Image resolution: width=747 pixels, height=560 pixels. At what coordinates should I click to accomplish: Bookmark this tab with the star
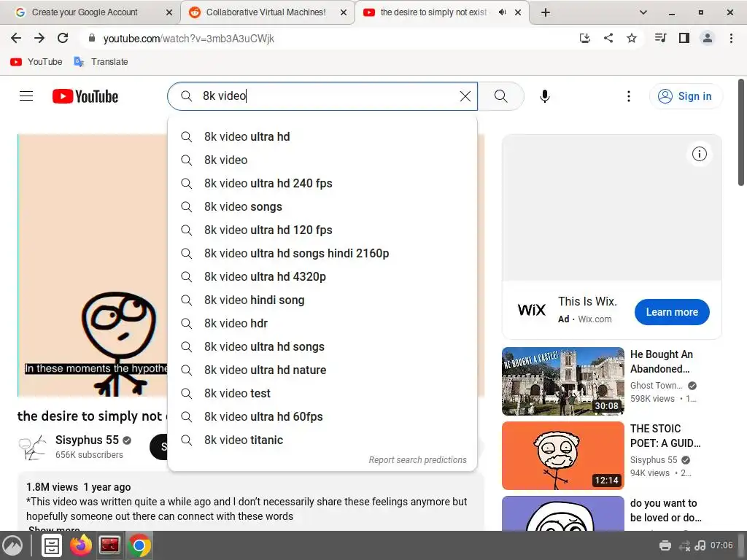(632, 38)
